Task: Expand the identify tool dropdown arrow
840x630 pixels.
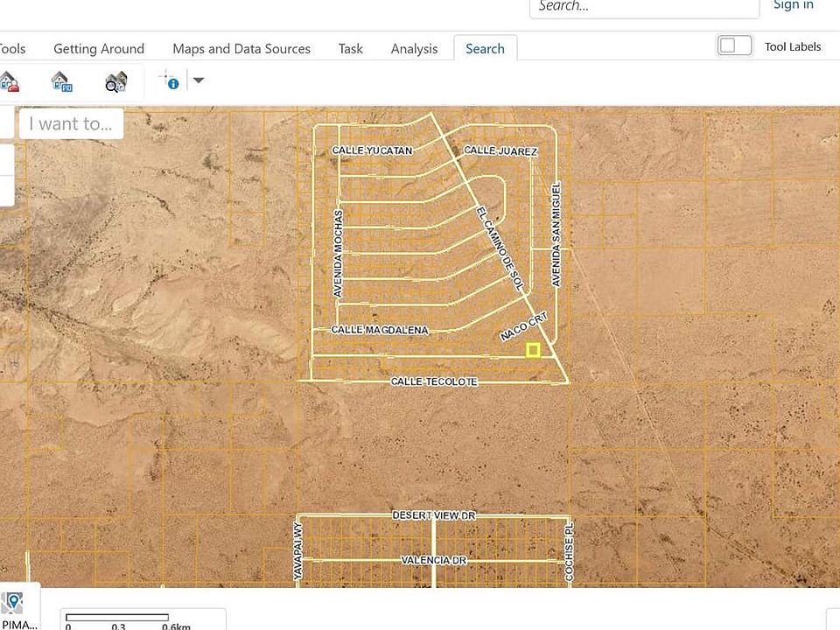Action: (199, 80)
